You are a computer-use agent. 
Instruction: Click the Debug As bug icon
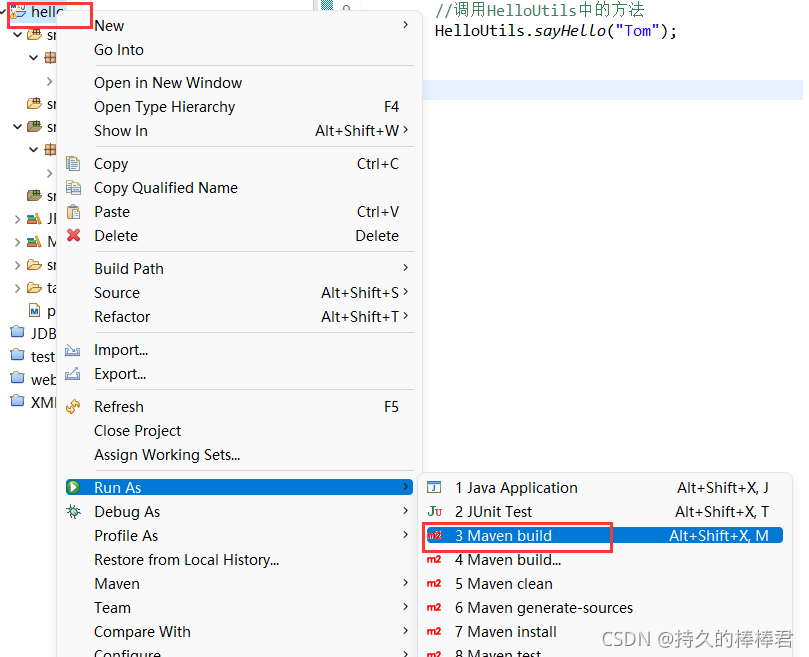(x=73, y=511)
